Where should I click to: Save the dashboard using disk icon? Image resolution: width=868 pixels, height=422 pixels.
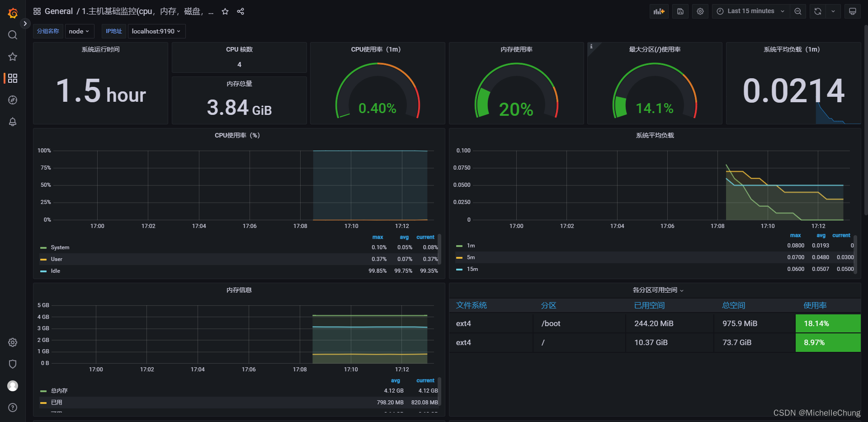point(680,11)
